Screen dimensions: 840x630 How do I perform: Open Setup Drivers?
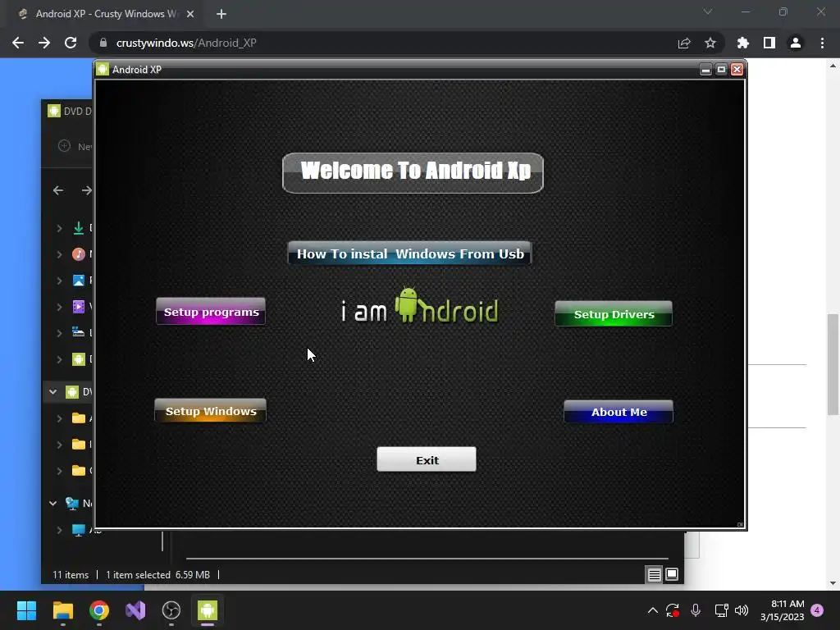coord(614,314)
